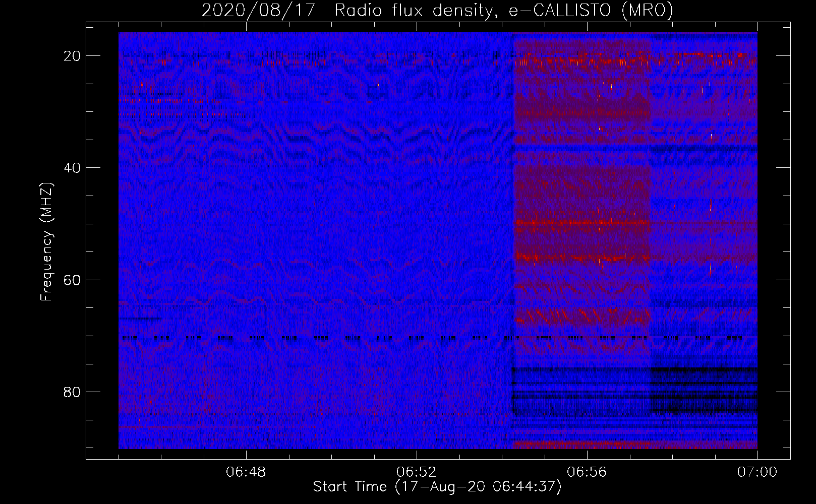The image size is (816, 504).
Task: Click the 'Start Time (17-Aug-20 06:44:37)' label
Action: 437,487
